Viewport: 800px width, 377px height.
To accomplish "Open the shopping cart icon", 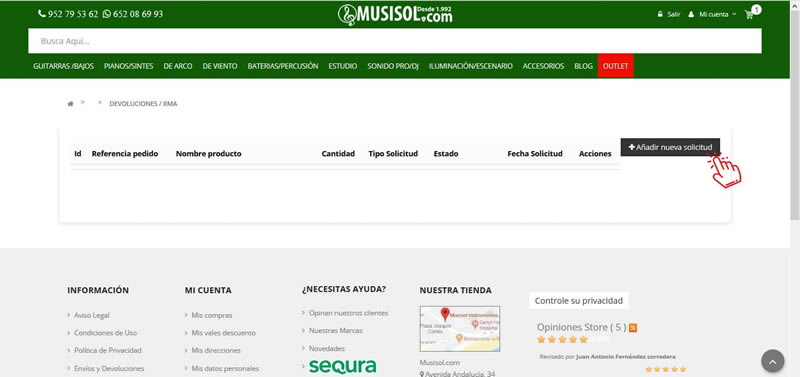I will point(749,15).
